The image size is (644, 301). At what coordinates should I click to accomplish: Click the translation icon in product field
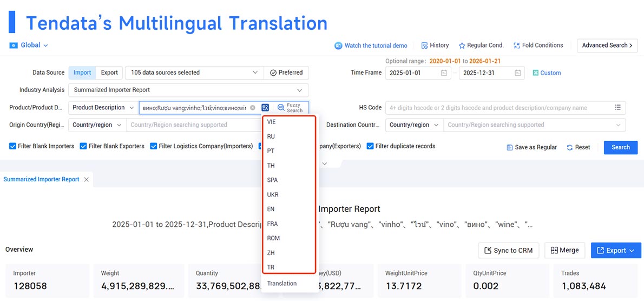coord(265,108)
